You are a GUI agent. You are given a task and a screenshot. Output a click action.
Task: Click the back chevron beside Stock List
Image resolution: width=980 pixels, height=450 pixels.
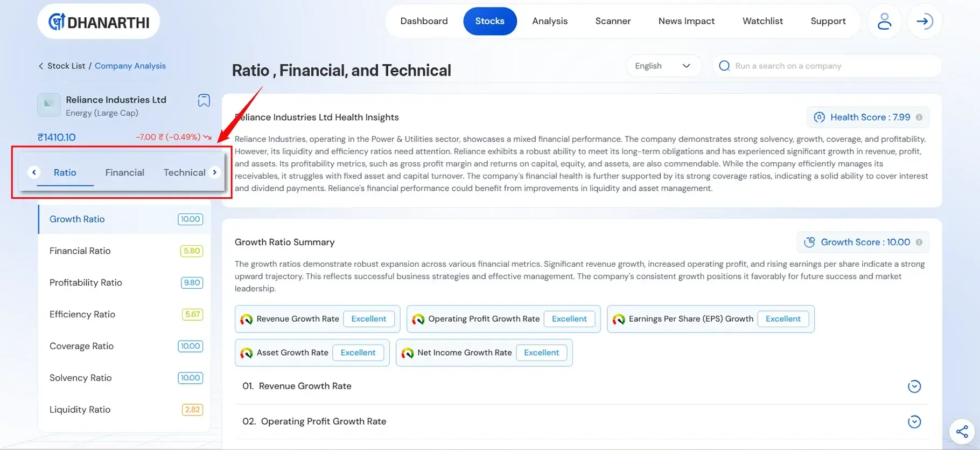coord(41,66)
